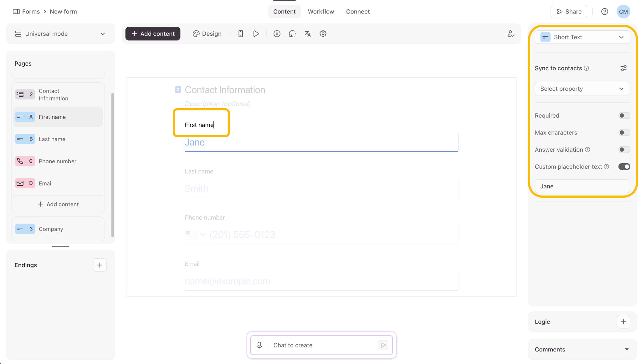The height and width of the screenshot is (364, 641).
Task: Switch to the Workflow tab
Action: tap(321, 12)
